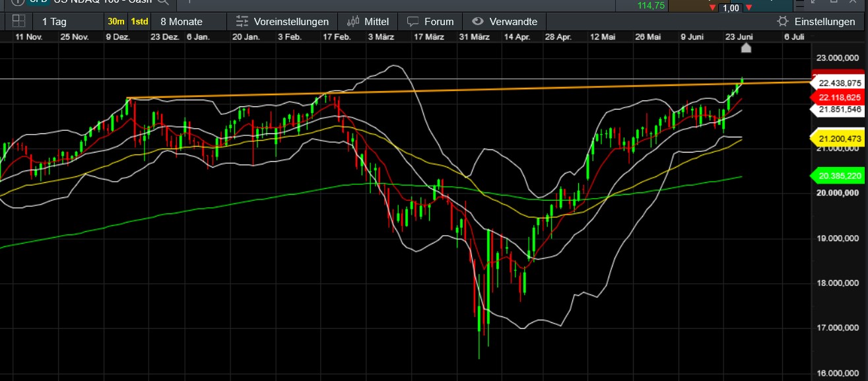Click the grey time marker under 23 Juni
The image size is (868, 381).
point(746,48)
